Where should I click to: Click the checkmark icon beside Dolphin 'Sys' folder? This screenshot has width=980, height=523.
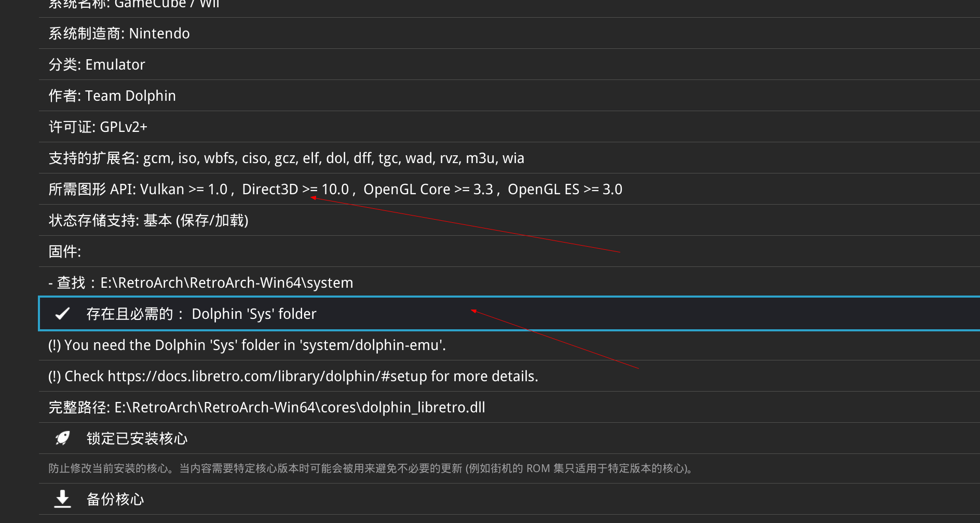(62, 314)
